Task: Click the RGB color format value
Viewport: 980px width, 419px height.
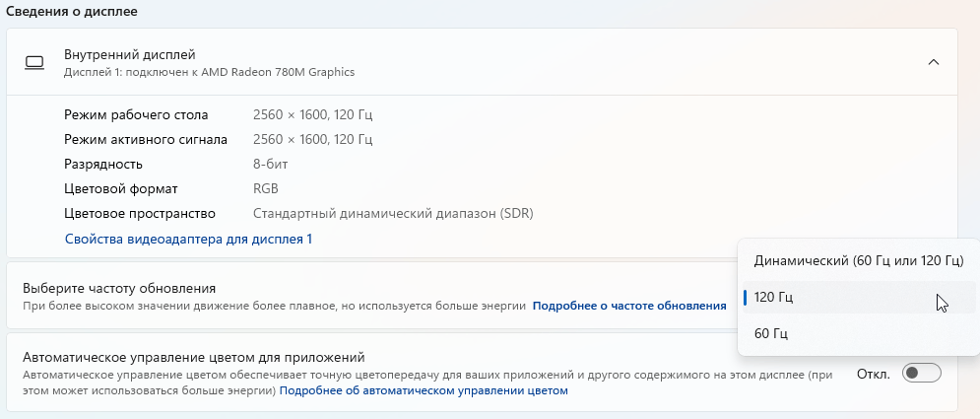Action: click(x=266, y=188)
